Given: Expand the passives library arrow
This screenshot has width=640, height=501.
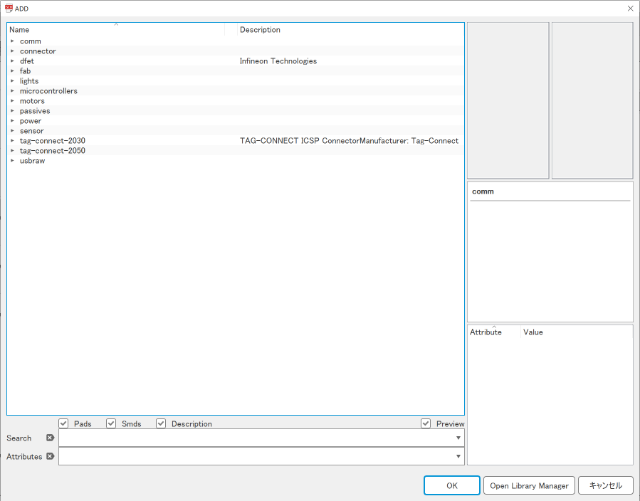Looking at the screenshot, I should [12, 111].
